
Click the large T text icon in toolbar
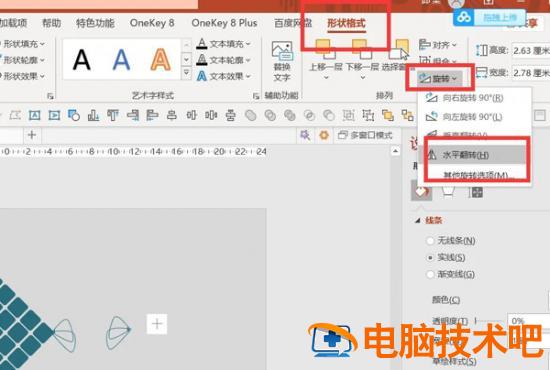(113, 115)
